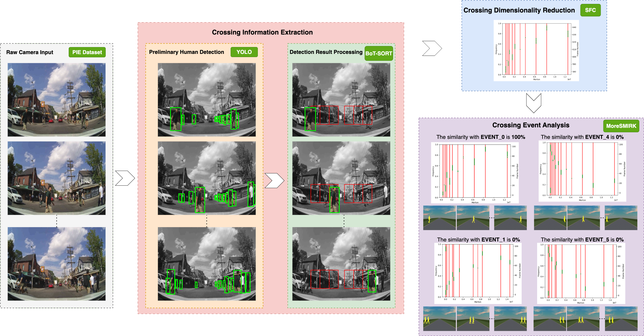Select the top YOLO detection grayscale image
The image size is (644, 336).
coord(206,100)
